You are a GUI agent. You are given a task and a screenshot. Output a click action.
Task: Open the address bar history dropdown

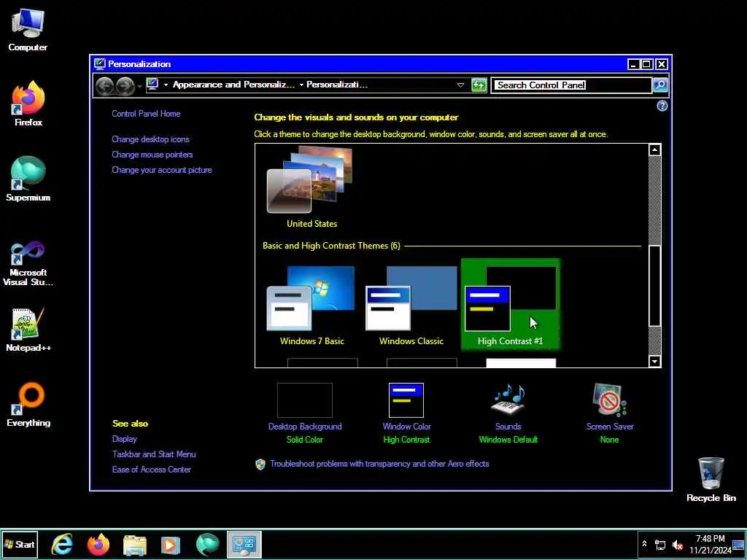[x=460, y=85]
